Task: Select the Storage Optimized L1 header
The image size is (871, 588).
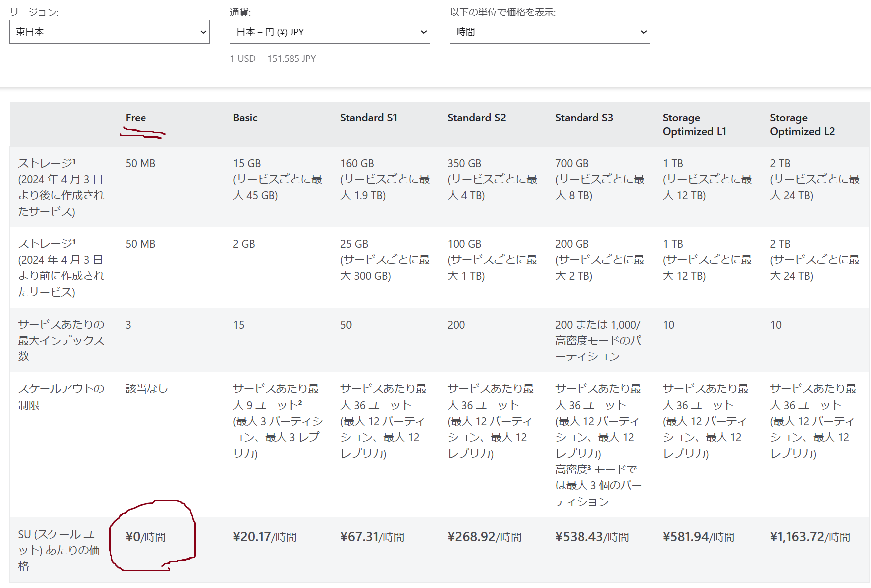Action: [694, 125]
